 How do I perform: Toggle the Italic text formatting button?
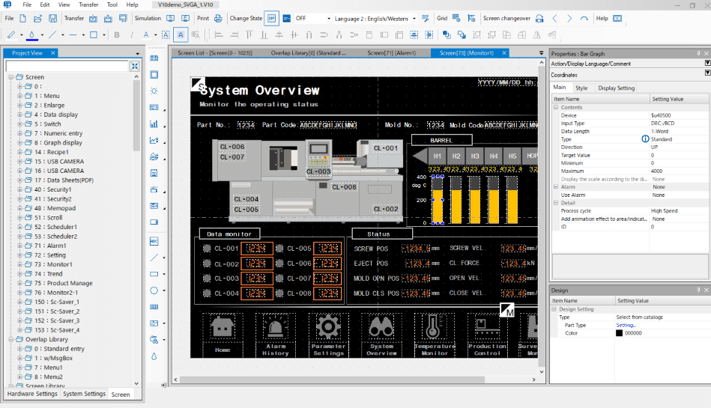[x=131, y=35]
